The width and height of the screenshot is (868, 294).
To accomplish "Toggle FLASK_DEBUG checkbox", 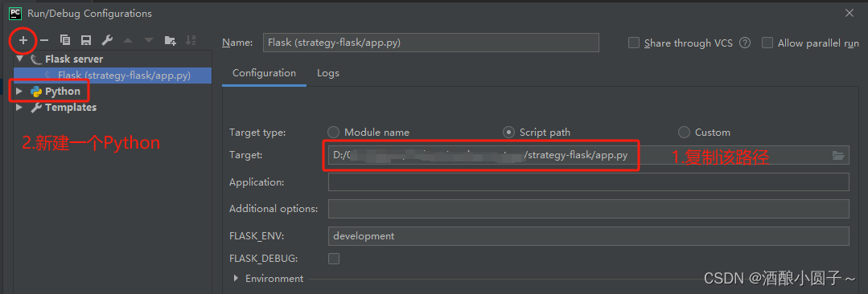I will point(334,258).
